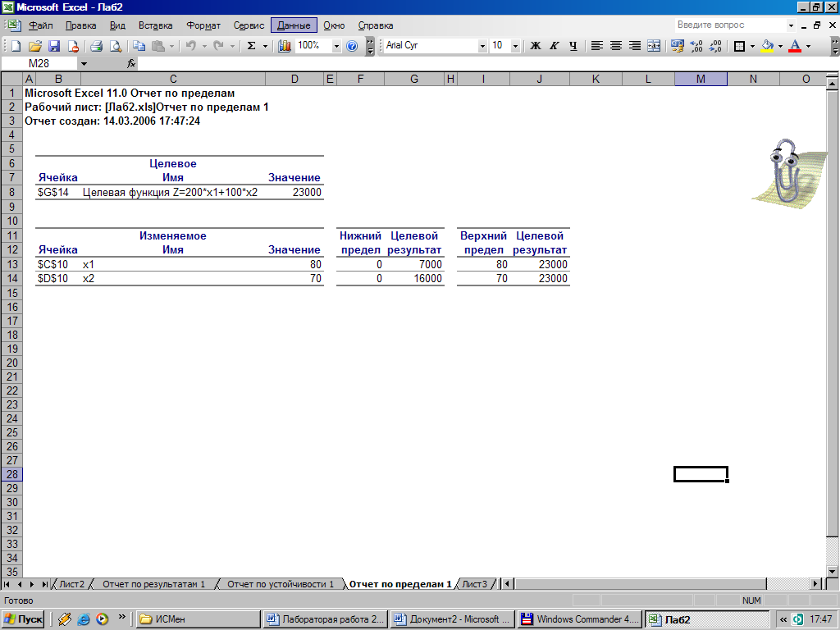Open the Пуск Start button
Viewport: 840px width, 630px height.
point(23,619)
